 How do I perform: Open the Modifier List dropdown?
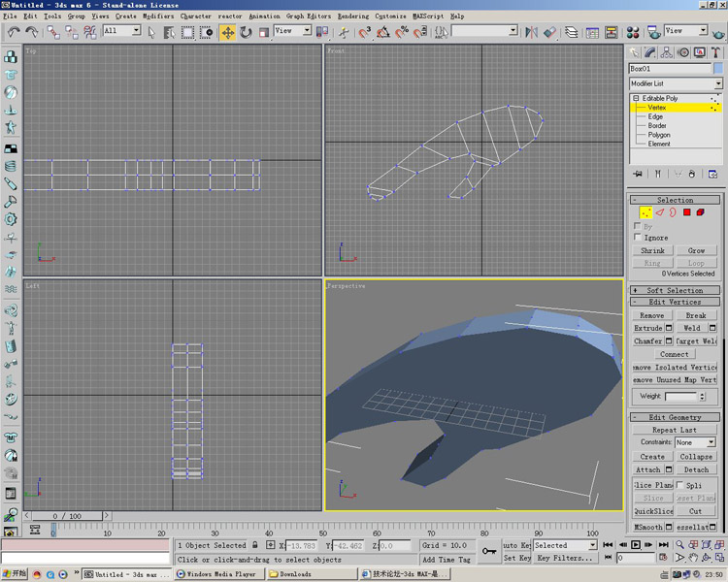coord(676,84)
